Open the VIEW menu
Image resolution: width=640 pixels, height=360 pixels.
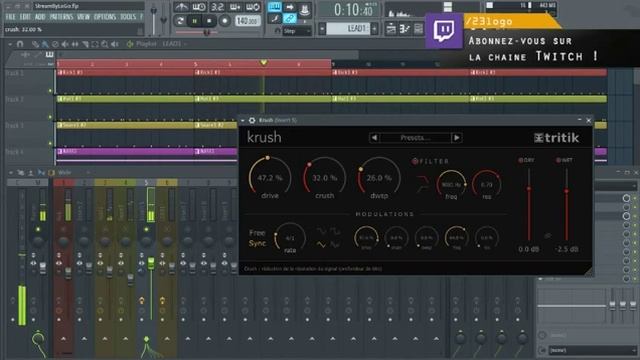pos(83,17)
